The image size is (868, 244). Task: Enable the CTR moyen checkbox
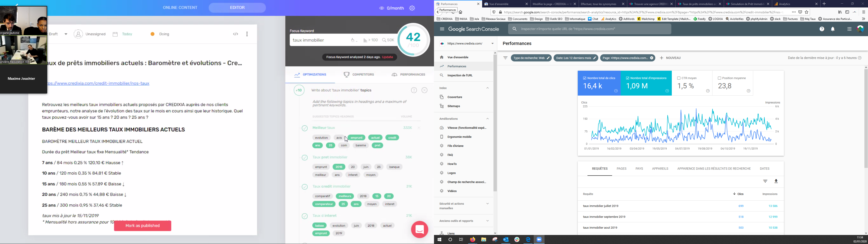(679, 78)
